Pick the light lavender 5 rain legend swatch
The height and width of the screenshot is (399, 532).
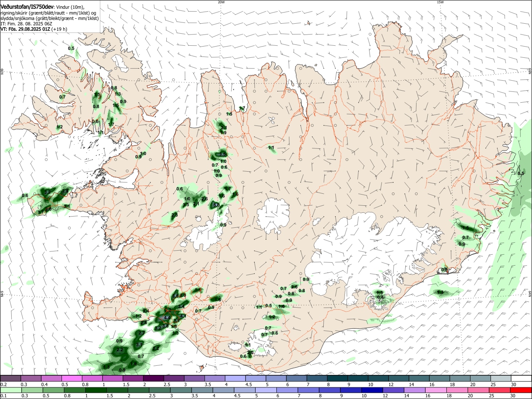266,390
